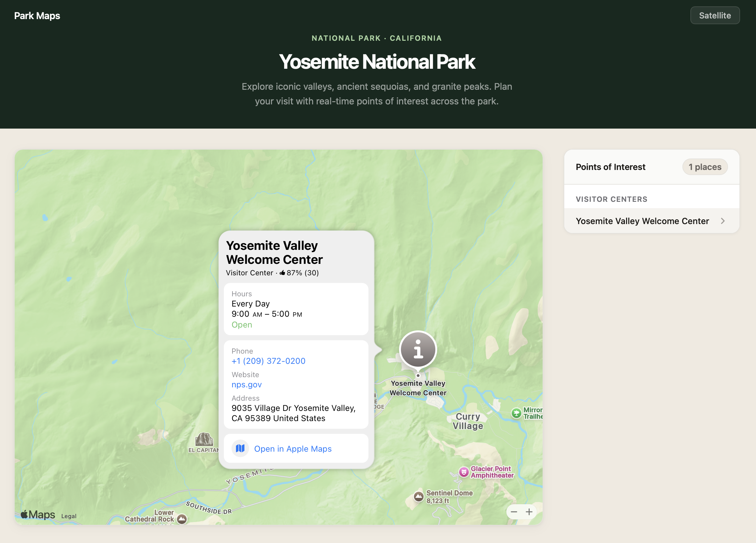This screenshot has height=543, width=756.
Task: Click the Apple Maps logo on map
Action: click(38, 515)
